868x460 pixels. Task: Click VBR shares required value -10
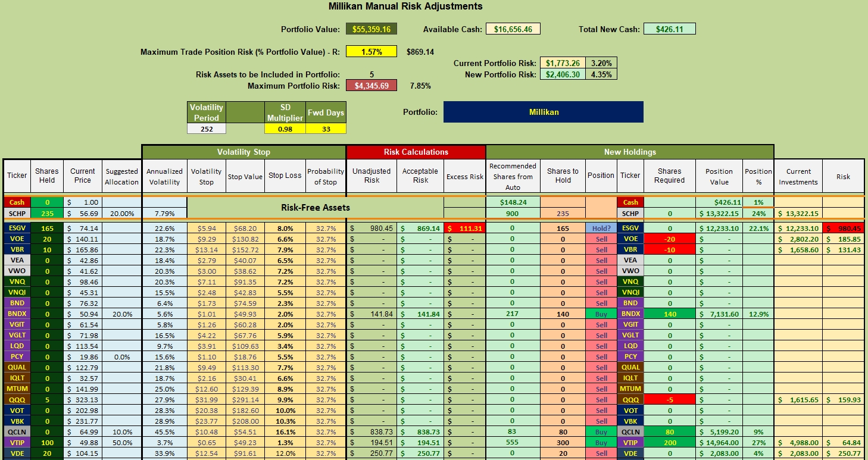[670, 249]
